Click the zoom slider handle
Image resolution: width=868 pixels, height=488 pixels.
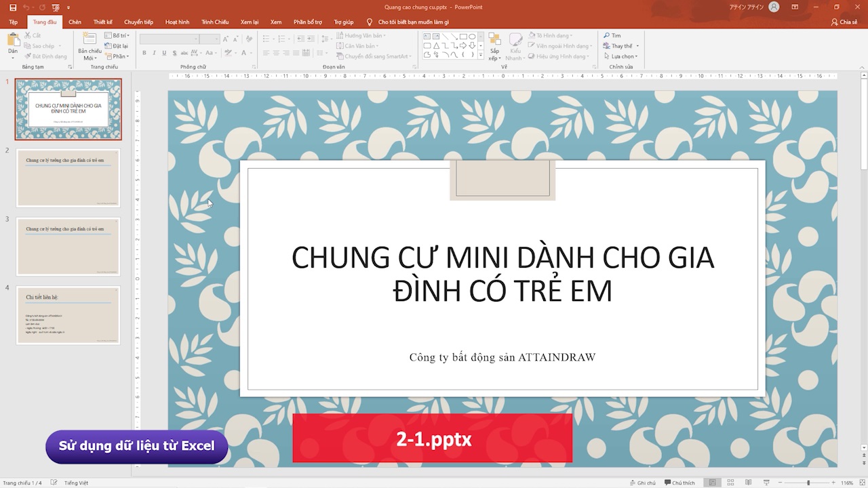(807, 483)
